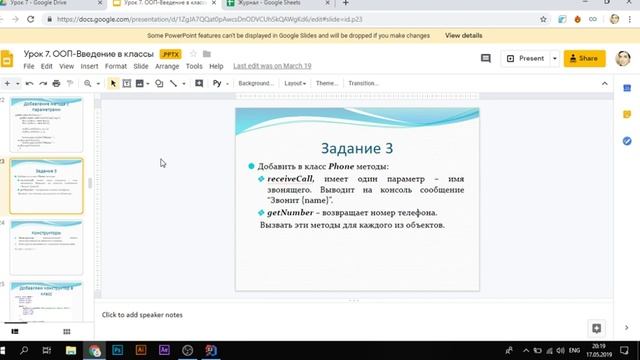Select the Задание 3 slide thumbnail
Image resolution: width=640 pixels, height=360 pixels.
point(46,186)
